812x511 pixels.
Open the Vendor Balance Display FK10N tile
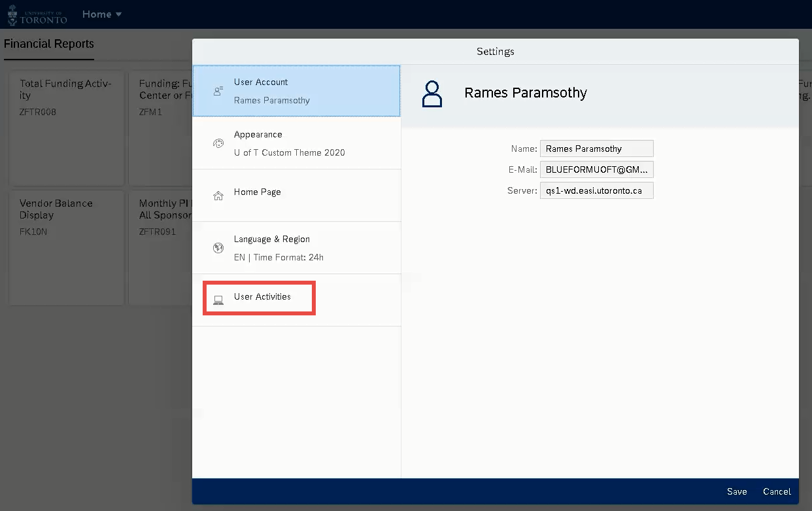65,249
